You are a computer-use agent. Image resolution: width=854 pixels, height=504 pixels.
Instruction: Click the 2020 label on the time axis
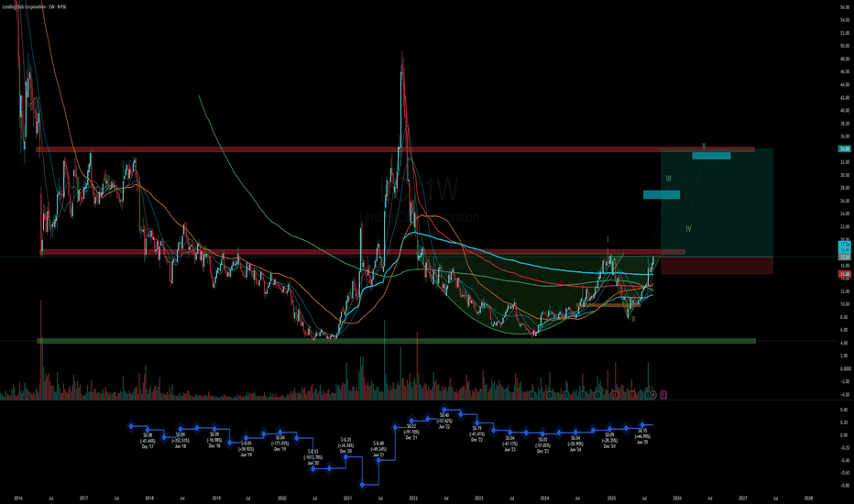coord(282,498)
